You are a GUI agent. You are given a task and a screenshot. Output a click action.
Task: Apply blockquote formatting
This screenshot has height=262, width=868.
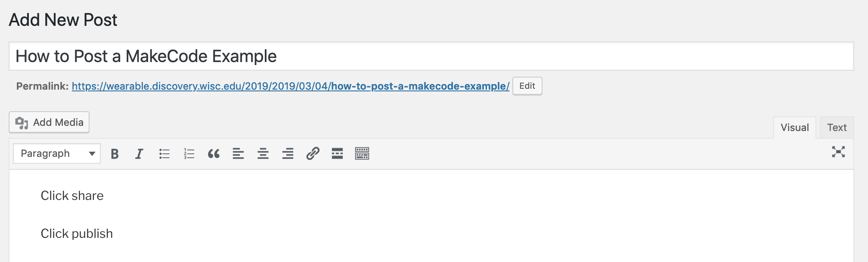214,153
